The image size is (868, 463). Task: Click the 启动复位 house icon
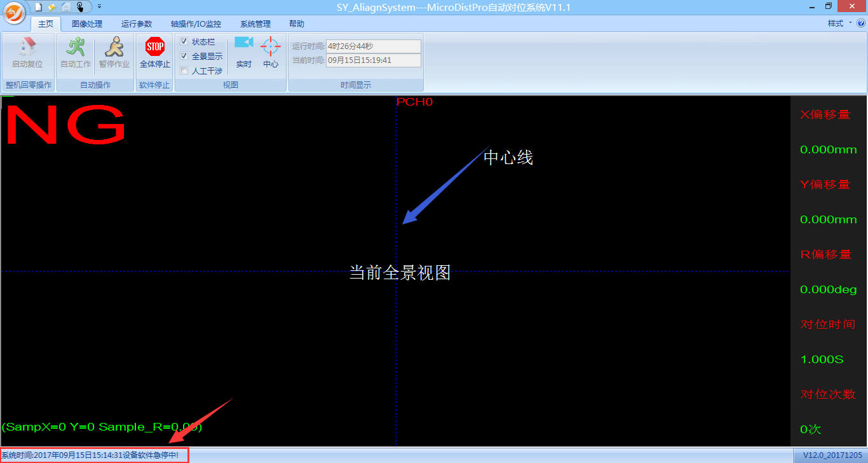point(27,47)
